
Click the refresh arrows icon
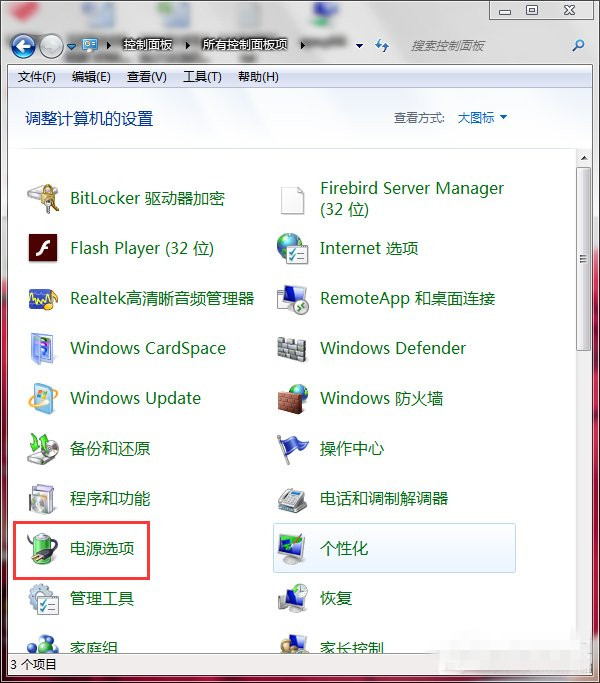(x=382, y=45)
